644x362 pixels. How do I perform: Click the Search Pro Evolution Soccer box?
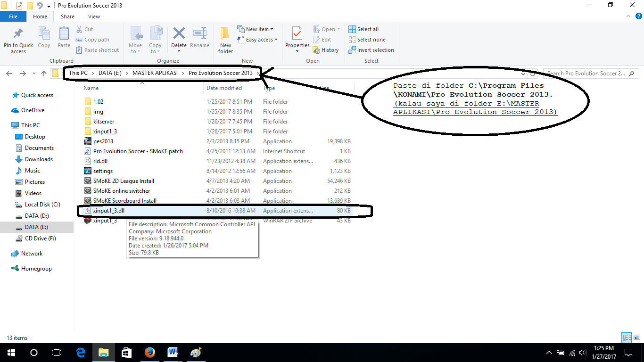point(590,74)
